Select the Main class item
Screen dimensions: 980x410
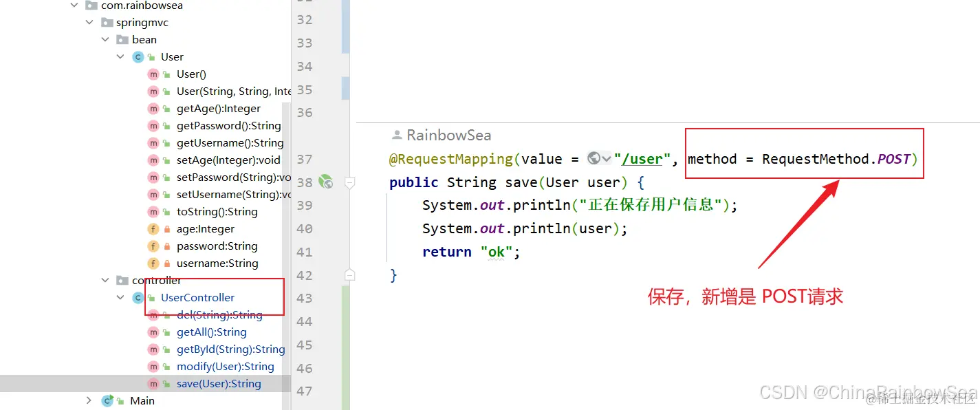coord(142,400)
